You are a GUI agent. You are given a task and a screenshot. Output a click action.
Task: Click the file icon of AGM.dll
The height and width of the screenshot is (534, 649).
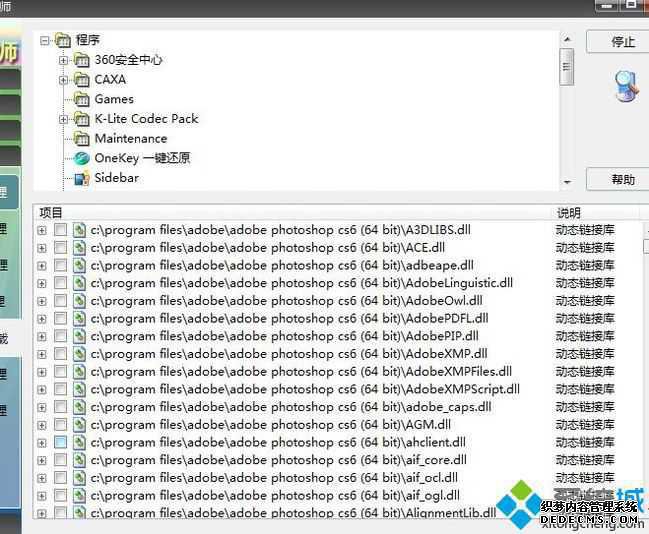(x=79, y=425)
